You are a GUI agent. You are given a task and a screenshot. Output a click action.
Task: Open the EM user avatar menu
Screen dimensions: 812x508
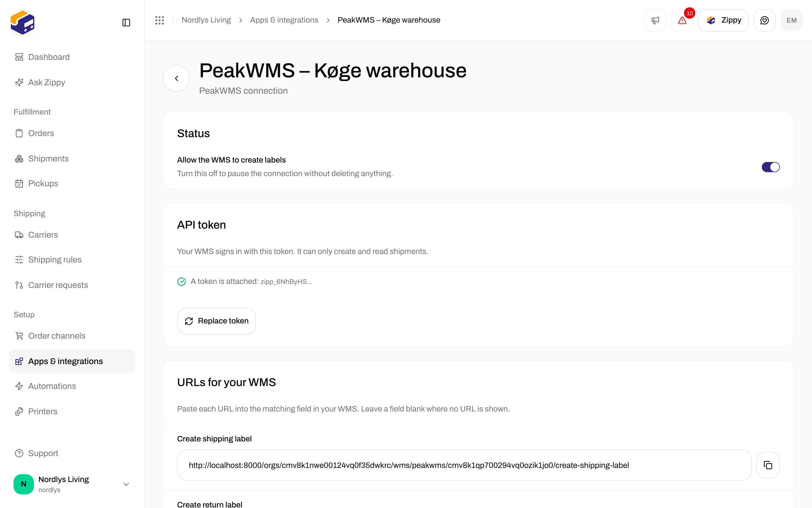tap(791, 20)
